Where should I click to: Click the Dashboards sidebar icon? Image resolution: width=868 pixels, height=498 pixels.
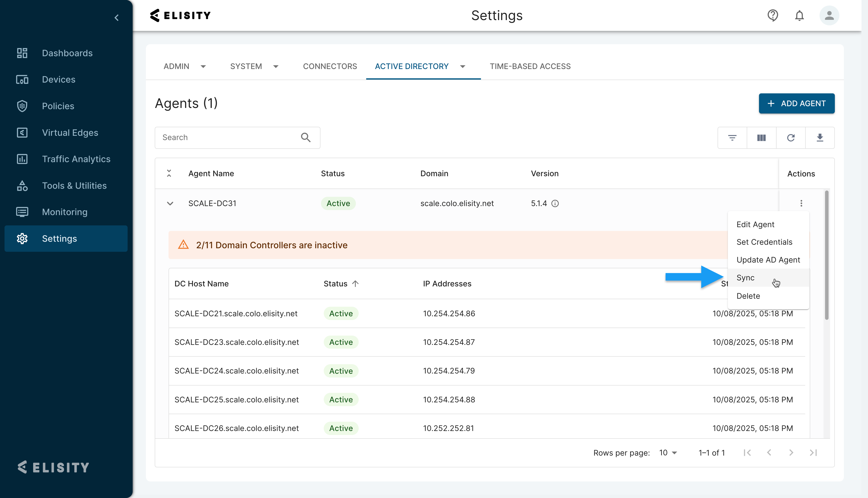22,53
